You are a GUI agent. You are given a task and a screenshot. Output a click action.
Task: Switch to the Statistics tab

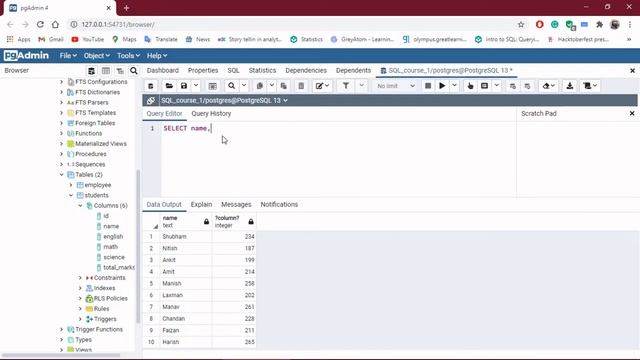pyautogui.click(x=262, y=70)
